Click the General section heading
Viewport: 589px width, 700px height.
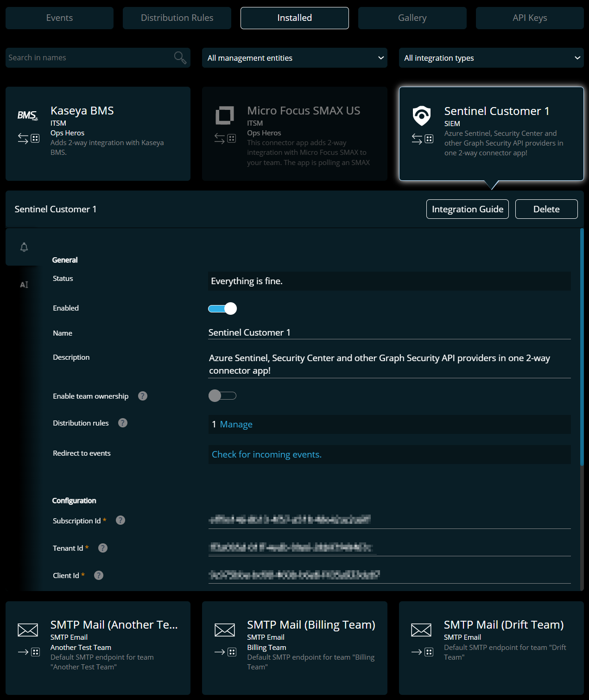65,260
